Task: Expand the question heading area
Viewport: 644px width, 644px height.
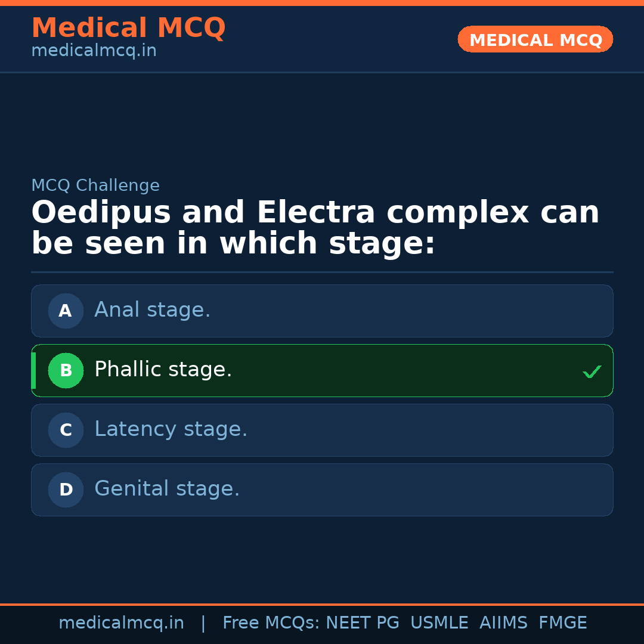Action: [x=315, y=227]
